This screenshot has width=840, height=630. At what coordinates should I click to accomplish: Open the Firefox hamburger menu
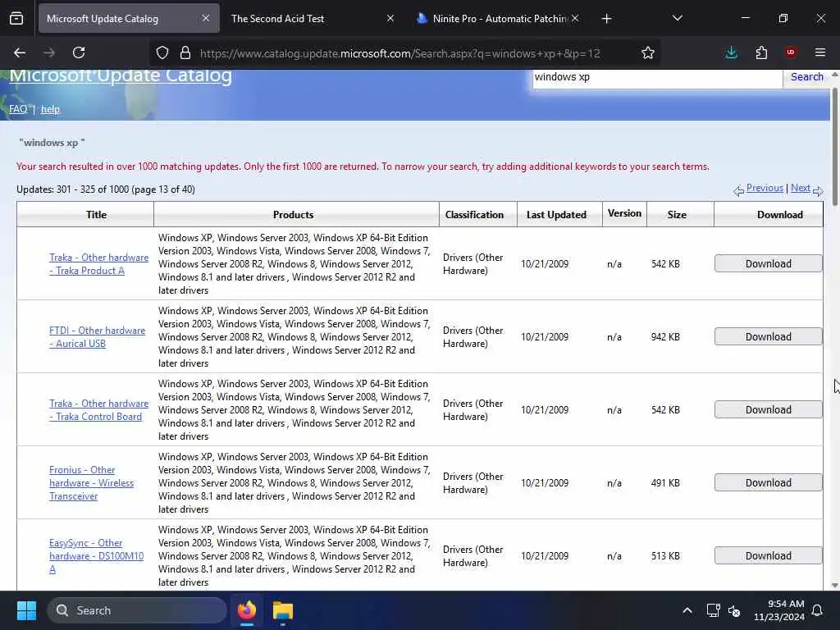click(x=819, y=52)
